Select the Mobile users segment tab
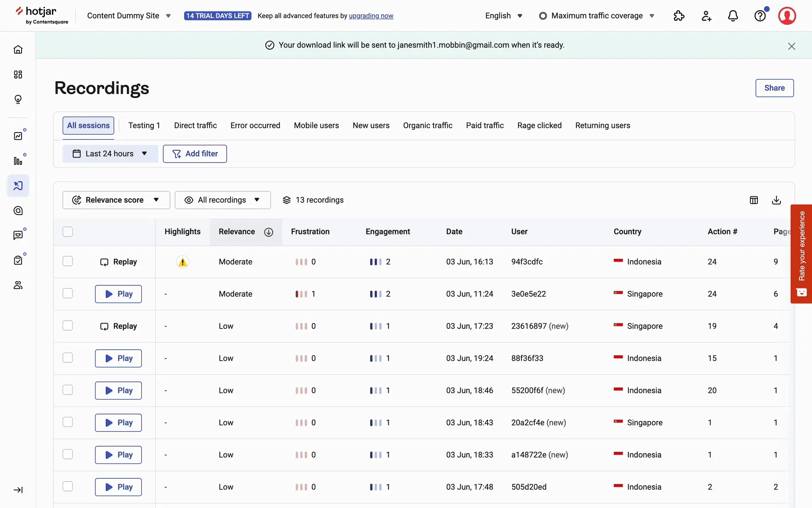This screenshot has width=812, height=508. [x=316, y=125]
